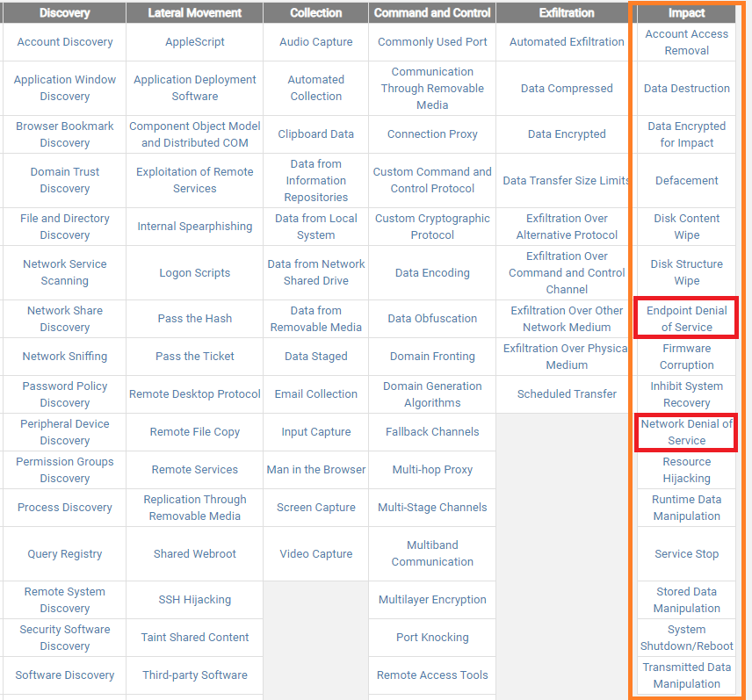Screen dimensions: 752x700
Task: Open the SSH Hijacking technique
Action: (194, 600)
